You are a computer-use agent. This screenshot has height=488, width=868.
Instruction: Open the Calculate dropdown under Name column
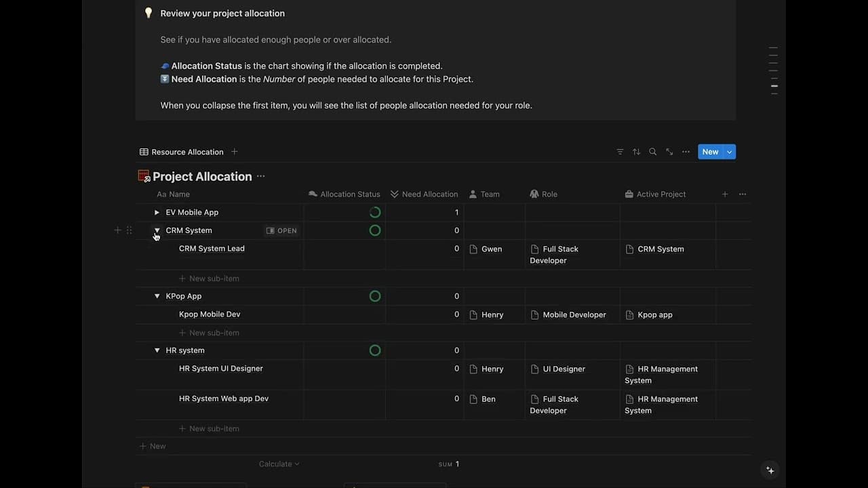(279, 464)
